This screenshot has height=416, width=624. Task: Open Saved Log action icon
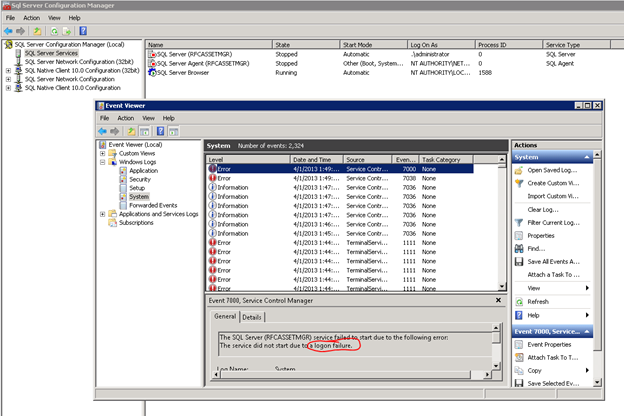click(519, 170)
